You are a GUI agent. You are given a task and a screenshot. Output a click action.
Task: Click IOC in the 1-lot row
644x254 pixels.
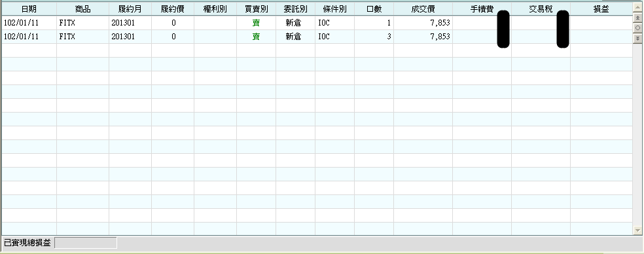(x=324, y=23)
